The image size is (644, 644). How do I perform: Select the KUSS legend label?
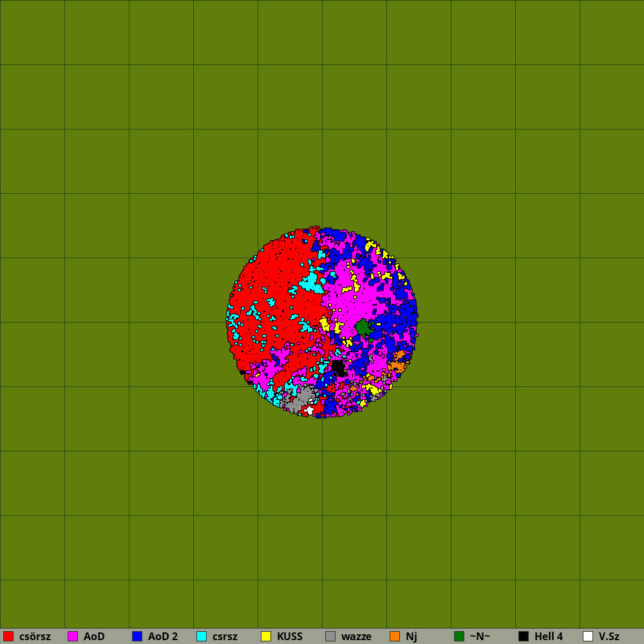pyautogui.click(x=290, y=637)
